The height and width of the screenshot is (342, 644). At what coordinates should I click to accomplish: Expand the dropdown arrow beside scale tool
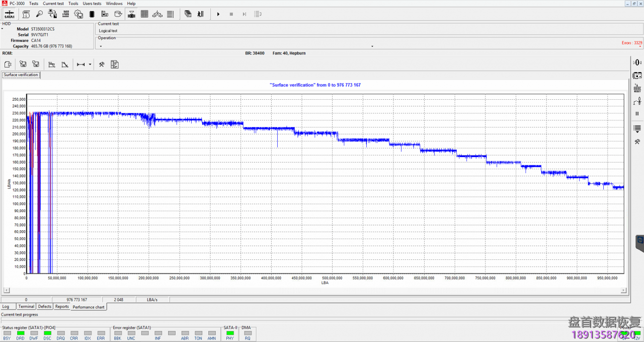click(90, 64)
